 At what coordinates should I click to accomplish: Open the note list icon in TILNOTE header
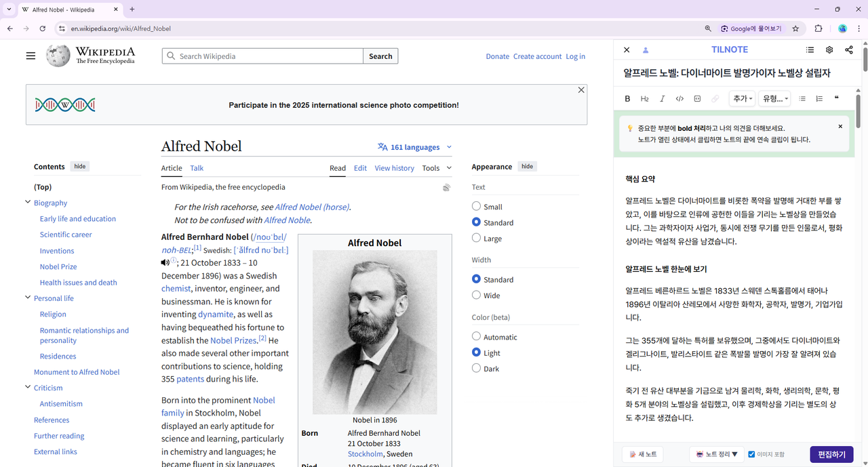[810, 49]
